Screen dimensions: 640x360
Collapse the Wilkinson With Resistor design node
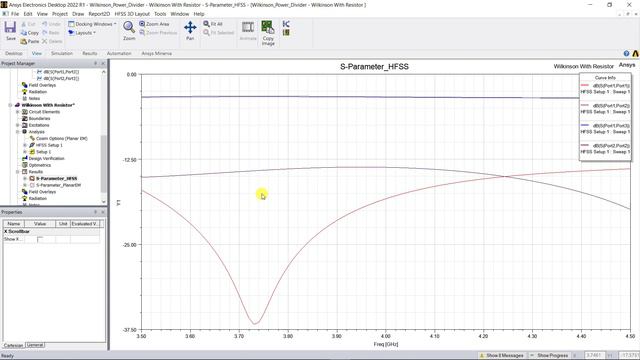tap(10, 105)
